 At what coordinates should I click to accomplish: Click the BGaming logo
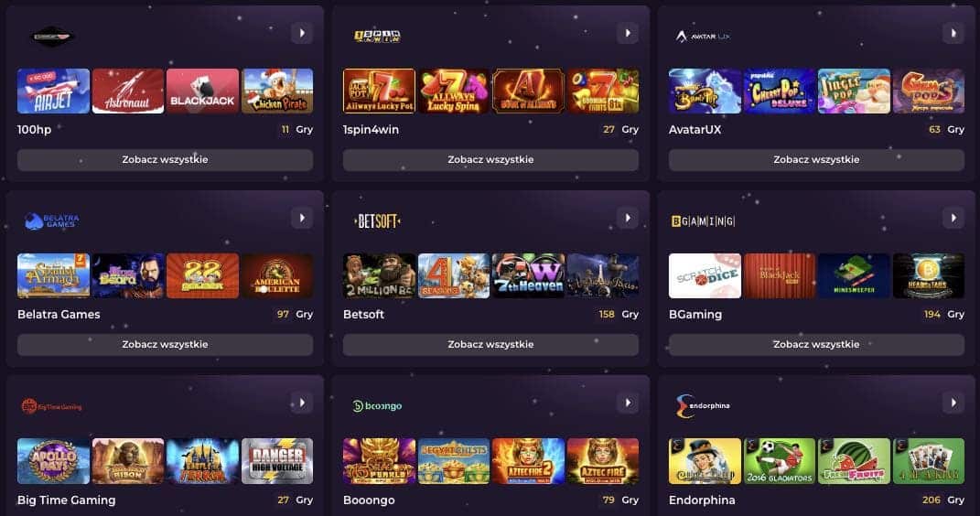pos(703,221)
